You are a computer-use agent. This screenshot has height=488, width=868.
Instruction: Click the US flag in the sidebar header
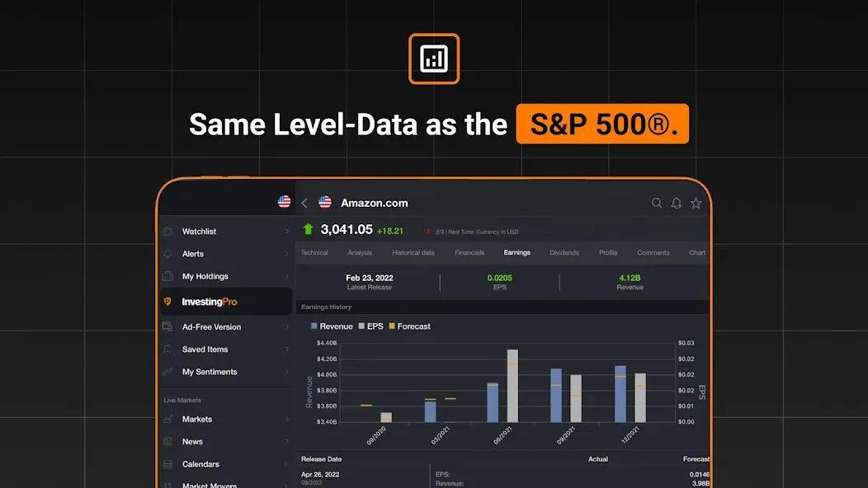tap(284, 201)
